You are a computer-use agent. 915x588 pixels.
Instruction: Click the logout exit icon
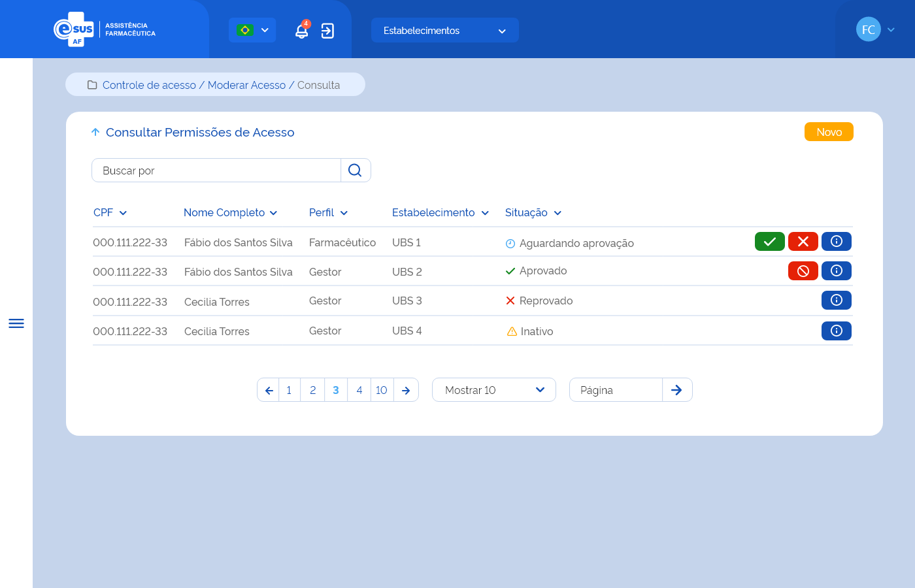[327, 31]
